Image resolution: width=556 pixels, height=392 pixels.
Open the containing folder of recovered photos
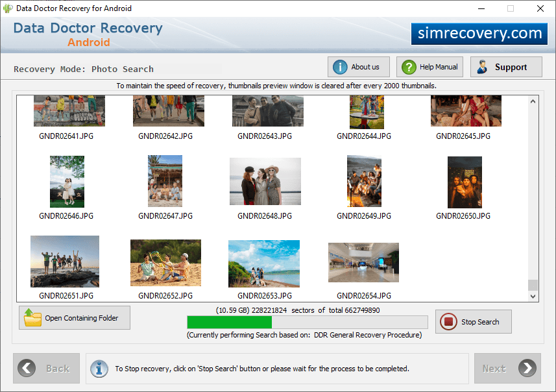coord(75,317)
